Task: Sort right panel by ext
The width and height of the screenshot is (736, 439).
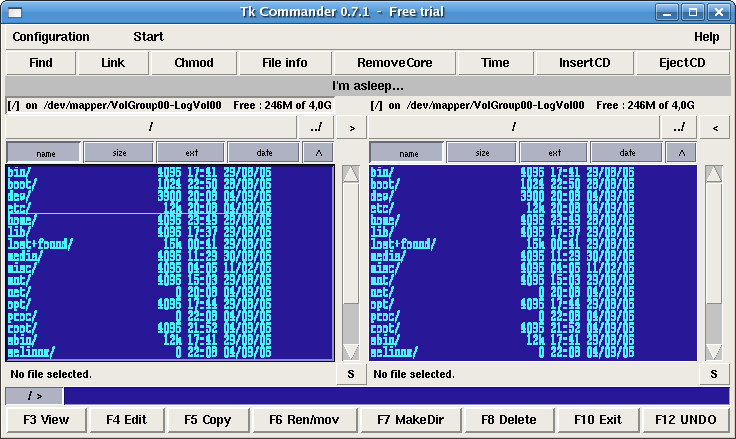Action: (554, 153)
